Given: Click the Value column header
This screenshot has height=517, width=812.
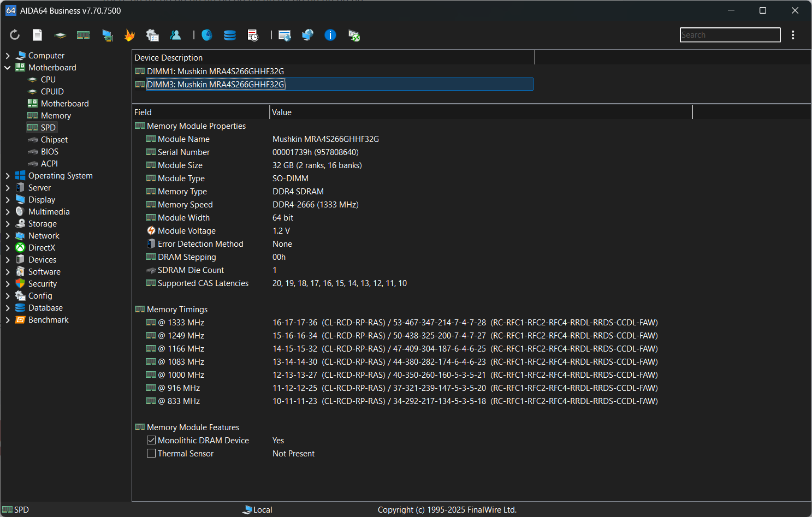Looking at the screenshot, I should click(481, 112).
